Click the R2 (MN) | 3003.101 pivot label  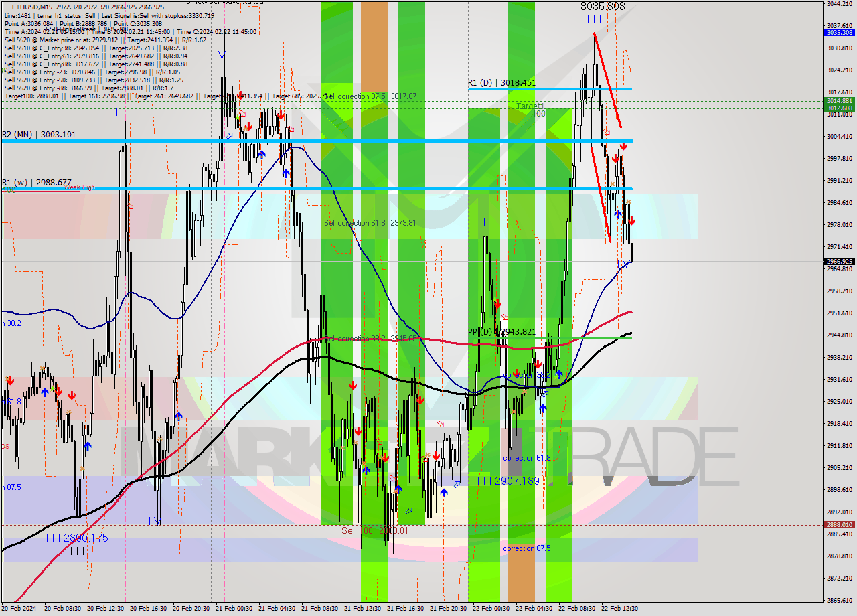pos(39,135)
